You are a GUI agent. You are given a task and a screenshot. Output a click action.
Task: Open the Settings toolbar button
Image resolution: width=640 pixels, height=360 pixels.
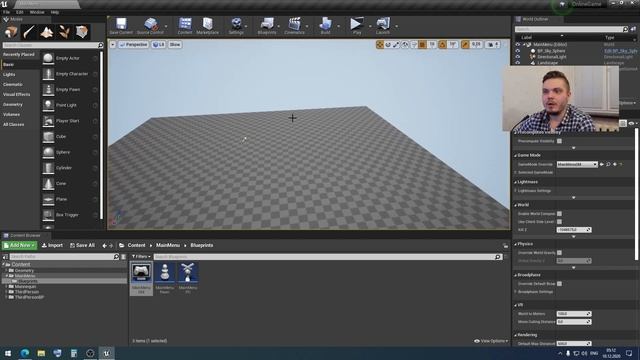click(x=236, y=26)
